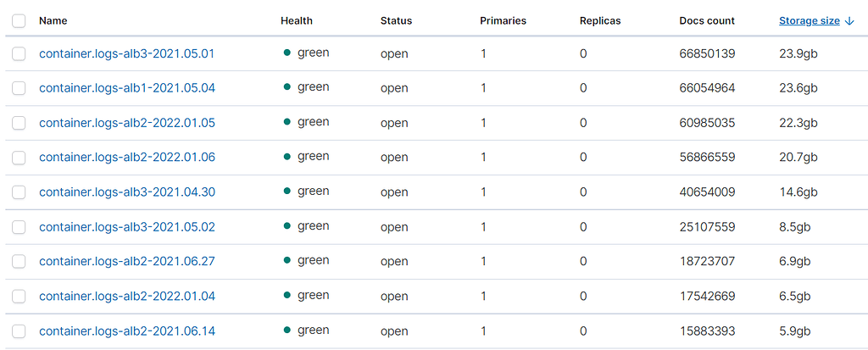This screenshot has height=350, width=868.
Task: Click the Status column header
Action: [x=396, y=20]
